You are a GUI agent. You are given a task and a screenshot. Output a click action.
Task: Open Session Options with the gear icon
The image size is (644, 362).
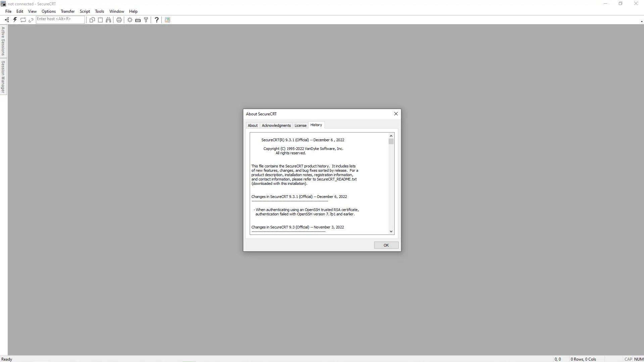[x=130, y=20]
